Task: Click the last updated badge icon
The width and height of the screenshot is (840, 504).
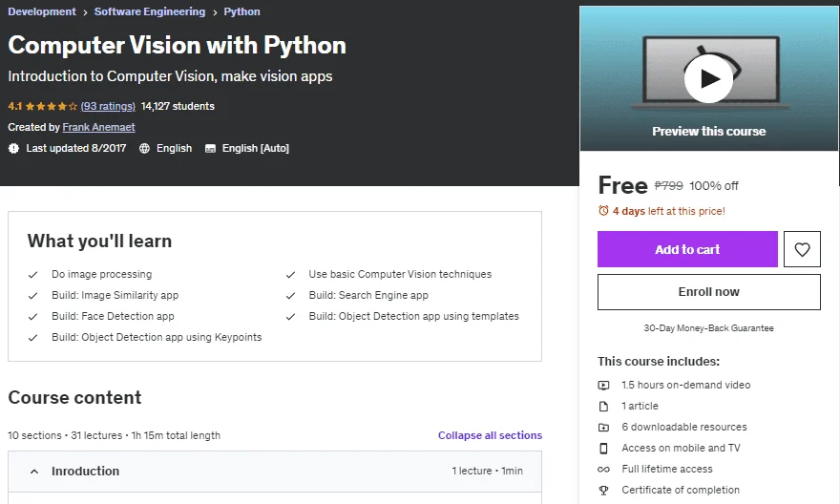Action: coord(14,148)
